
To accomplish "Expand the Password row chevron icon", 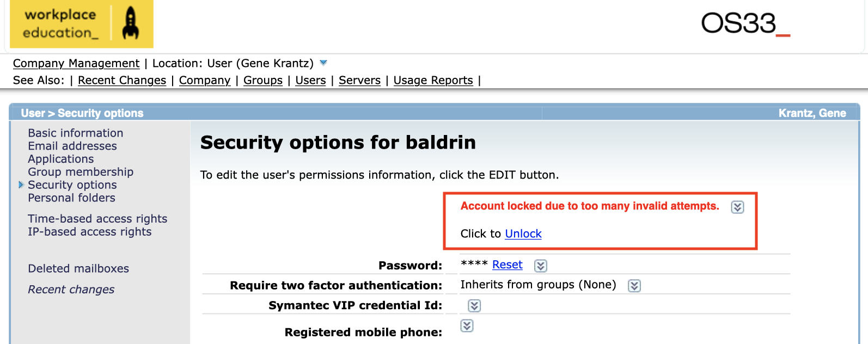I will pyautogui.click(x=541, y=266).
